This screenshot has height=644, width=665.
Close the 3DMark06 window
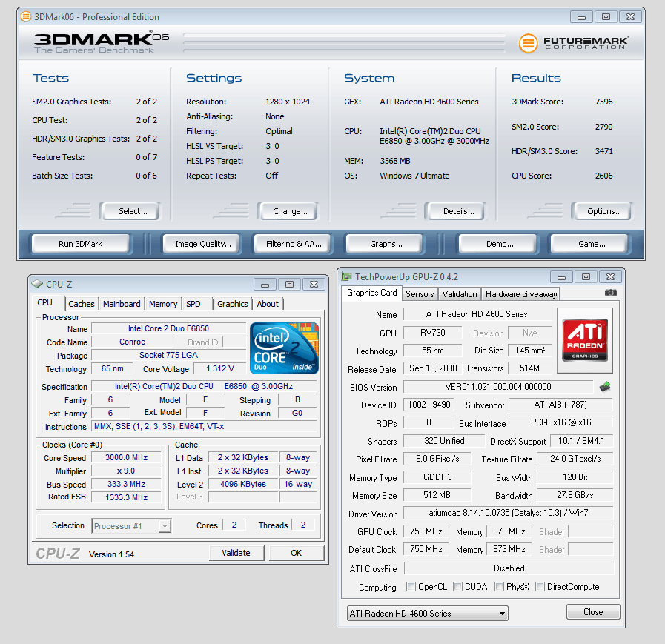tap(630, 17)
